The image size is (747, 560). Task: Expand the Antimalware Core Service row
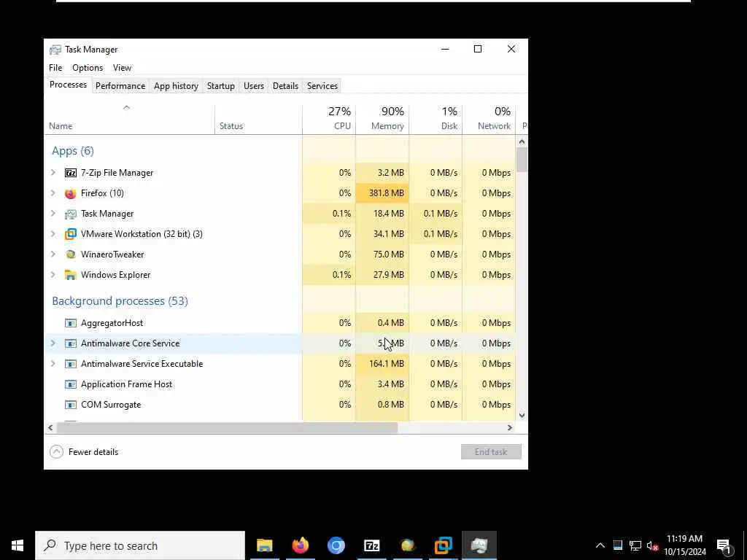click(53, 343)
